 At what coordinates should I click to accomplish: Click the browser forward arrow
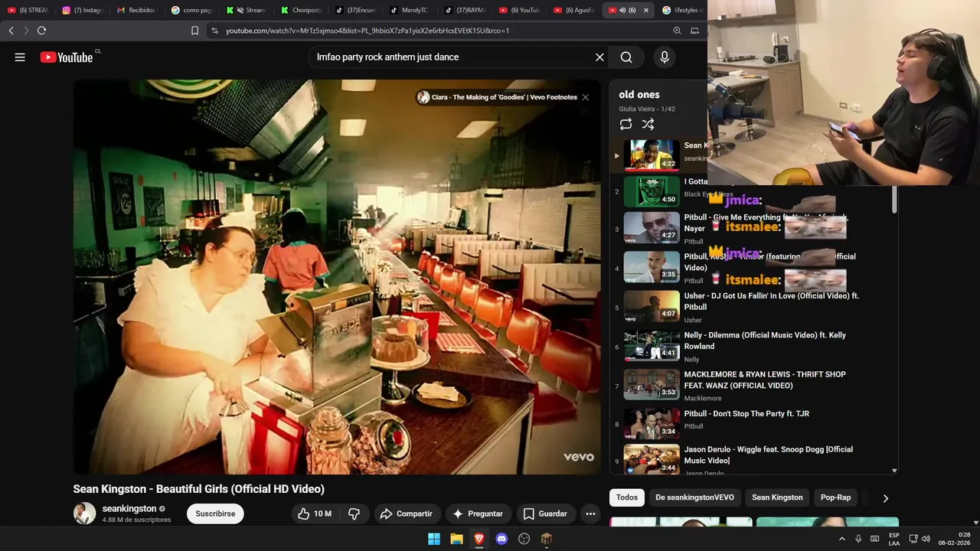pyautogui.click(x=26, y=31)
